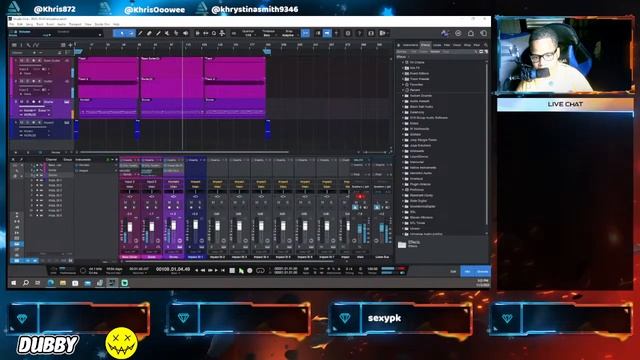Select the Nembrini Audio folder
This screenshot has width=640, height=360.
(422, 173)
